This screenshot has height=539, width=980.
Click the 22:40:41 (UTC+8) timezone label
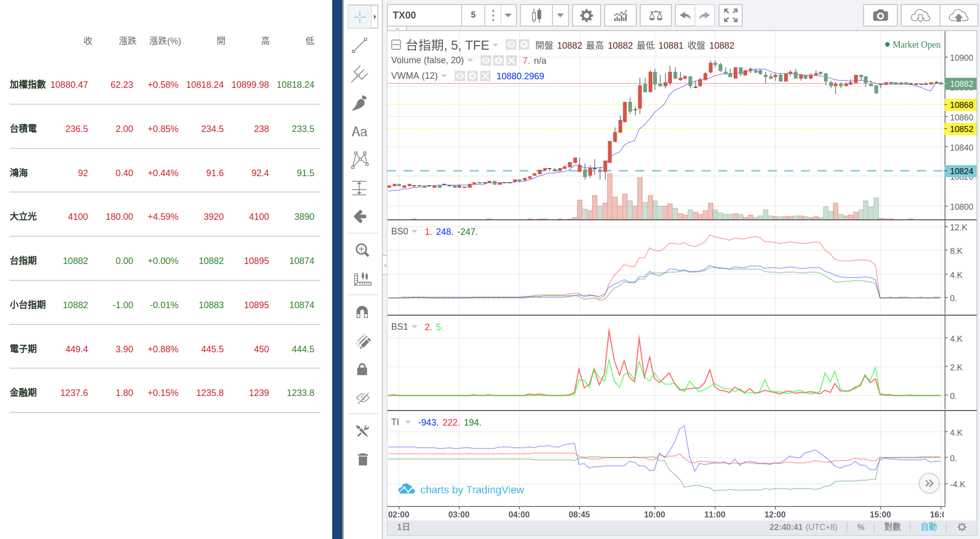point(803,527)
